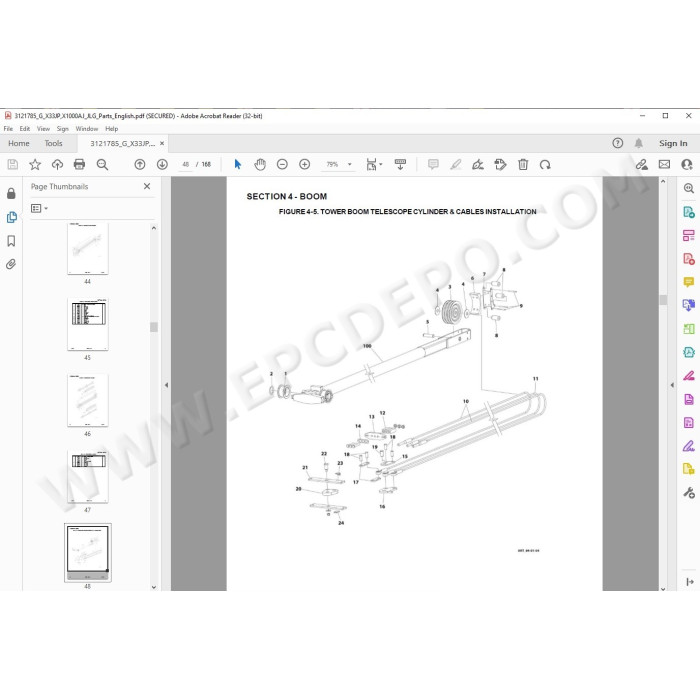
Task: Click the Sign In link
Action: click(x=673, y=143)
